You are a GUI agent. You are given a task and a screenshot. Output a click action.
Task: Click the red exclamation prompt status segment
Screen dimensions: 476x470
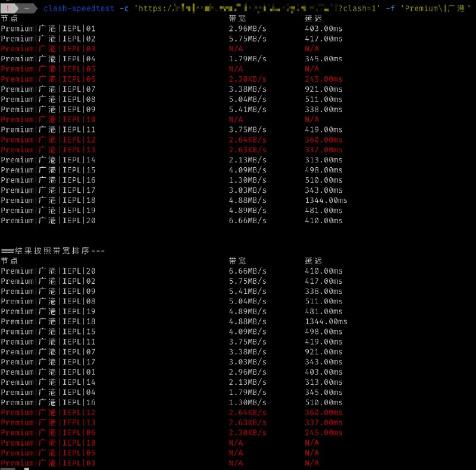[8, 8]
